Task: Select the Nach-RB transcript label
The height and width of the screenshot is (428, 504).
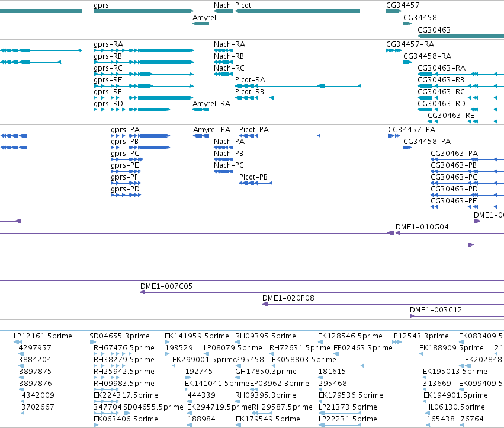Action: pos(229,56)
